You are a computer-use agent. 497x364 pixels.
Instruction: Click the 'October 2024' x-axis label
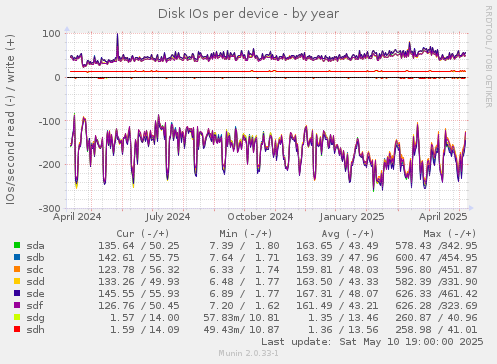(x=260, y=217)
